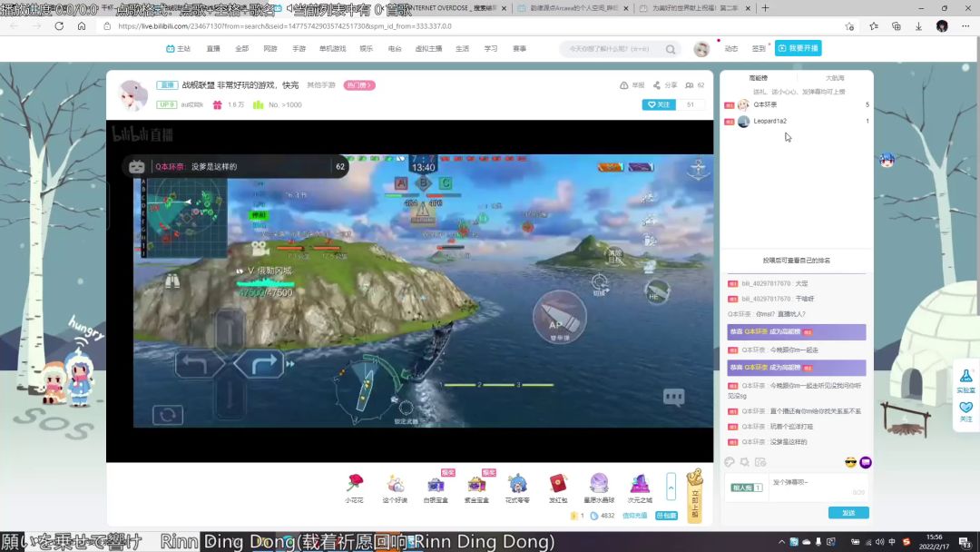Viewport: 980px width, 552px height.
Task: Open the 娱乐 nav category
Action: (x=367, y=49)
